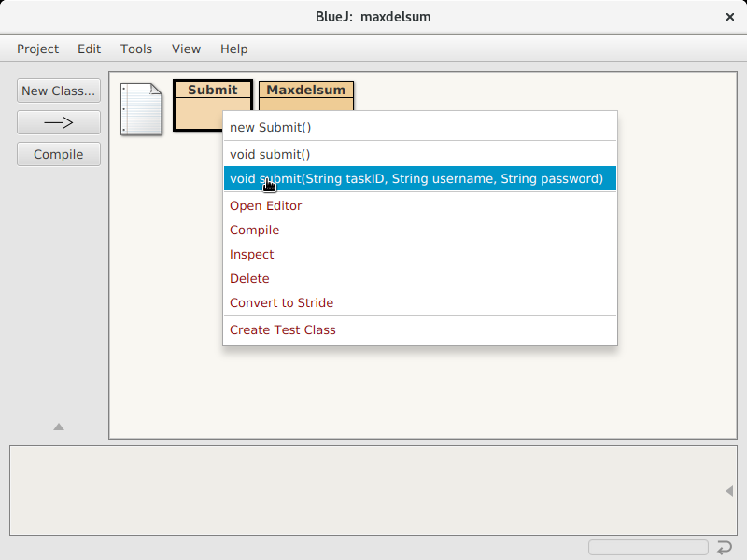Open the README text file icon
This screenshot has width=747, height=560.
[x=142, y=109]
